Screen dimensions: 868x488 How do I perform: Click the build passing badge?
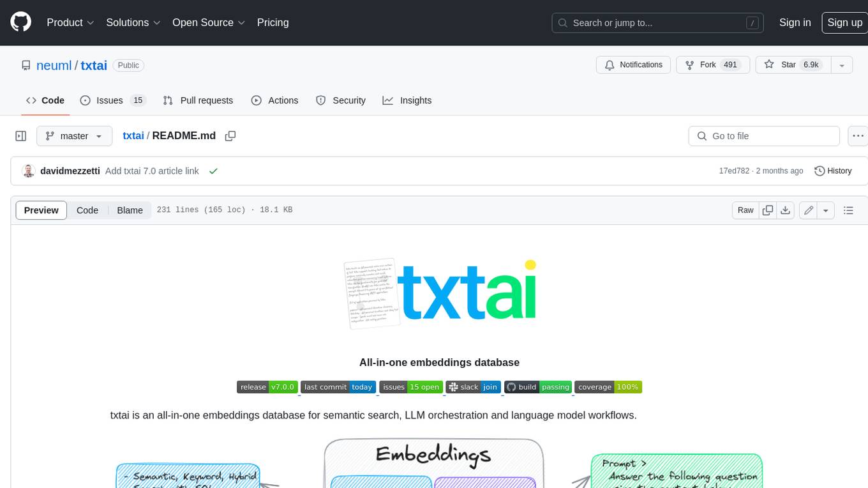538,387
